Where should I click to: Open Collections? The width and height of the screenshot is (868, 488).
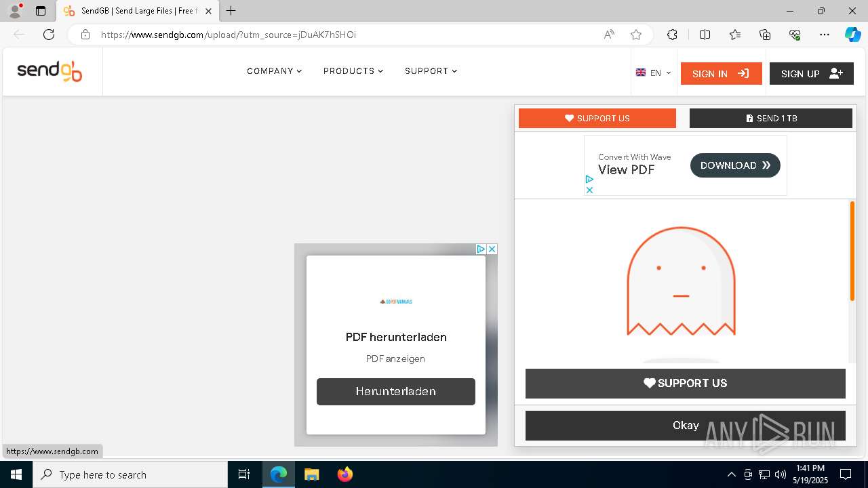[x=765, y=35]
